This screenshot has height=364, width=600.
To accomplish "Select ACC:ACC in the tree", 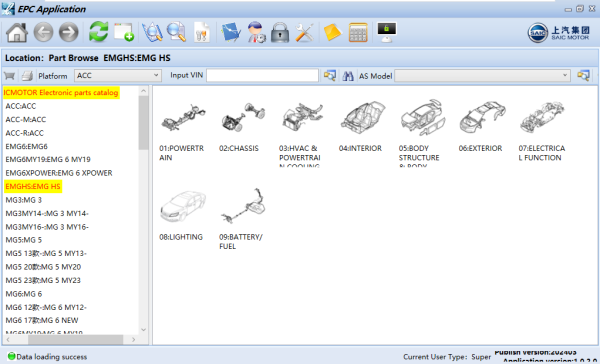I will [21, 106].
